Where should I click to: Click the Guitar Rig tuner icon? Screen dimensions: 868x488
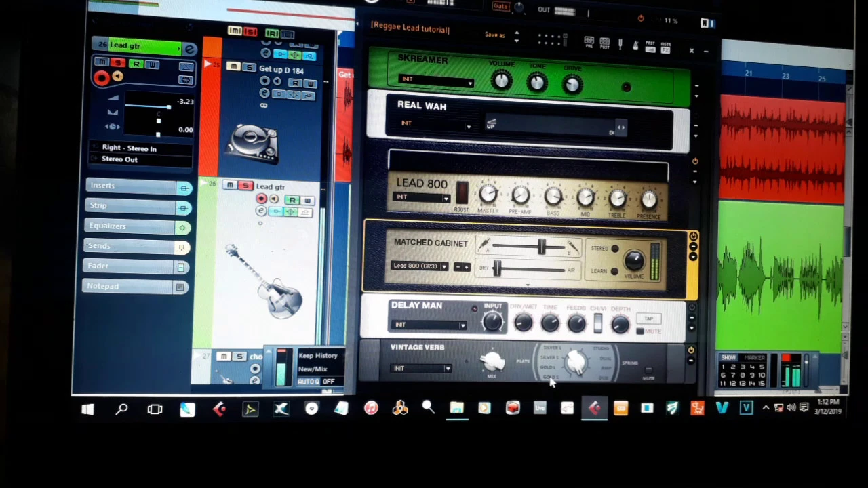(620, 44)
